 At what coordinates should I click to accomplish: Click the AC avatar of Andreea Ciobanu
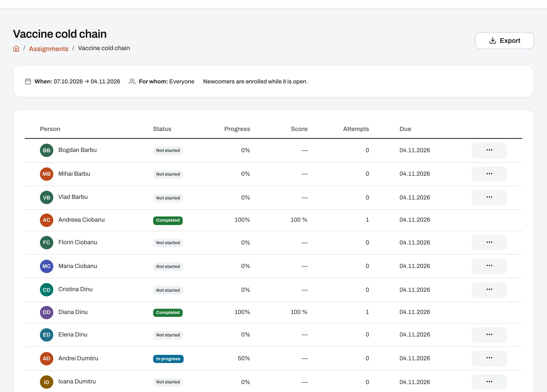point(47,220)
